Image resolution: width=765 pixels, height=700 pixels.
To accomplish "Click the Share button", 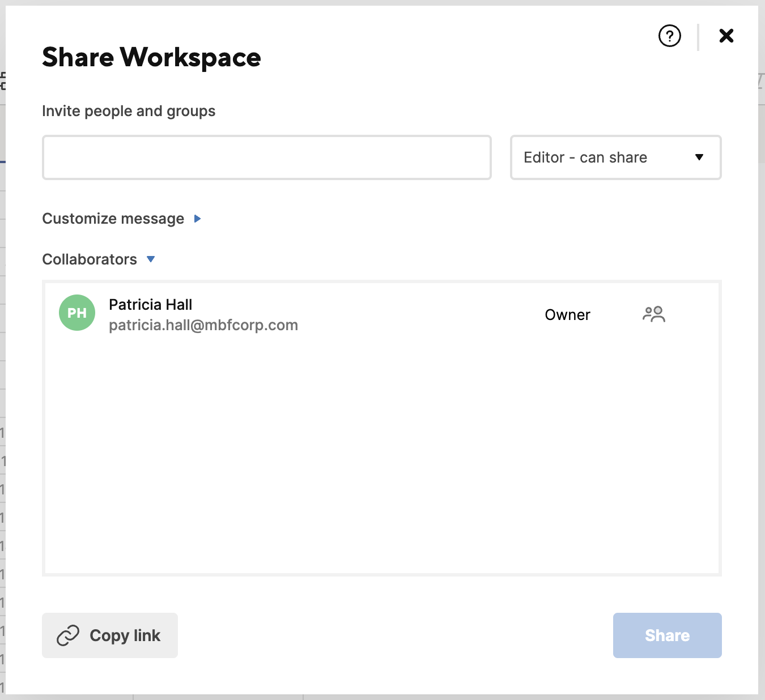I will (667, 635).
